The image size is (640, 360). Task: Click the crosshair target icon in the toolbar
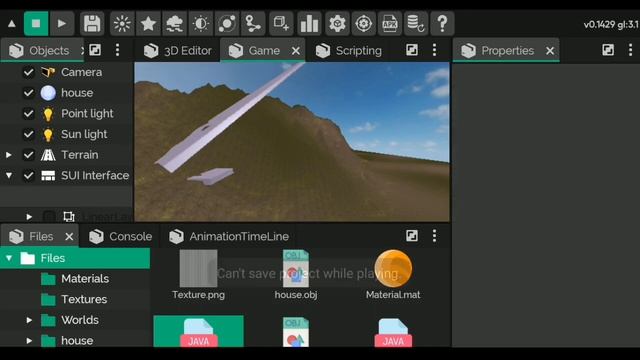tap(363, 24)
